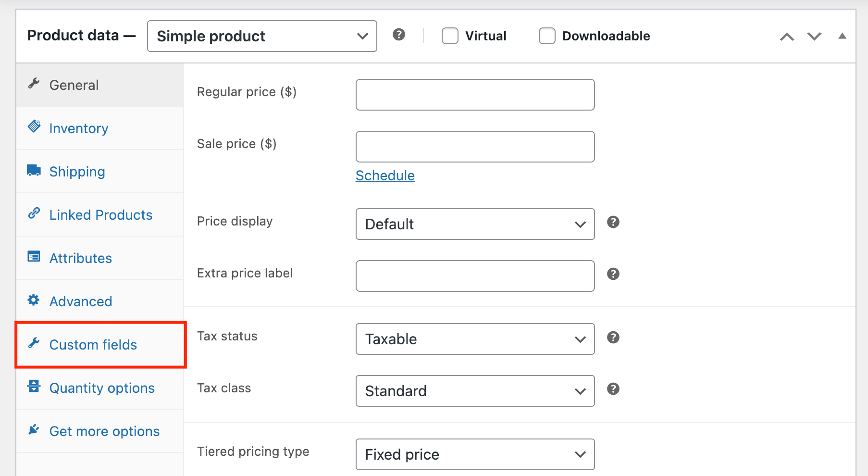This screenshot has width=868, height=476.
Task: Click the Schedule link for sale price
Action: point(384,175)
